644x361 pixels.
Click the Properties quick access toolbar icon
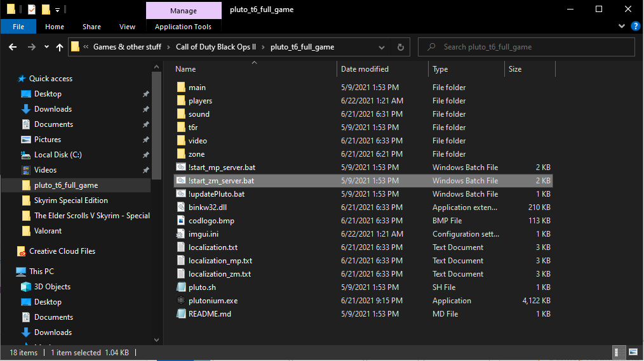click(x=32, y=9)
